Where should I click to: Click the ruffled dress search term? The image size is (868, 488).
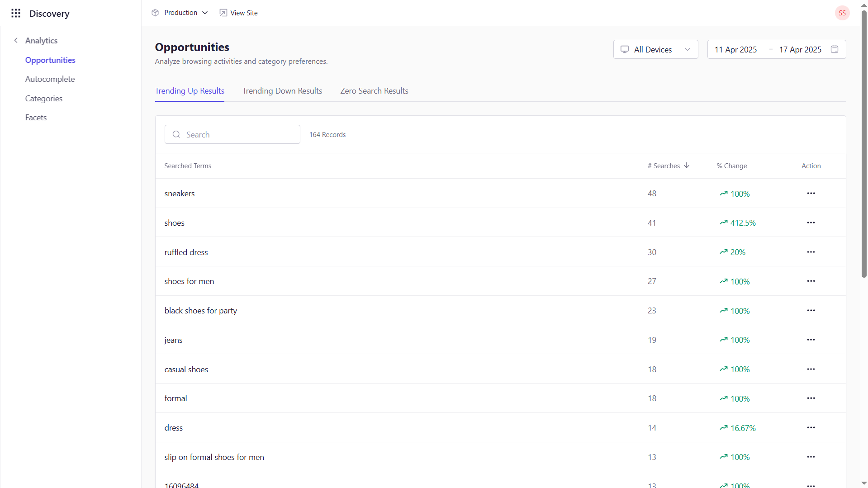(186, 252)
